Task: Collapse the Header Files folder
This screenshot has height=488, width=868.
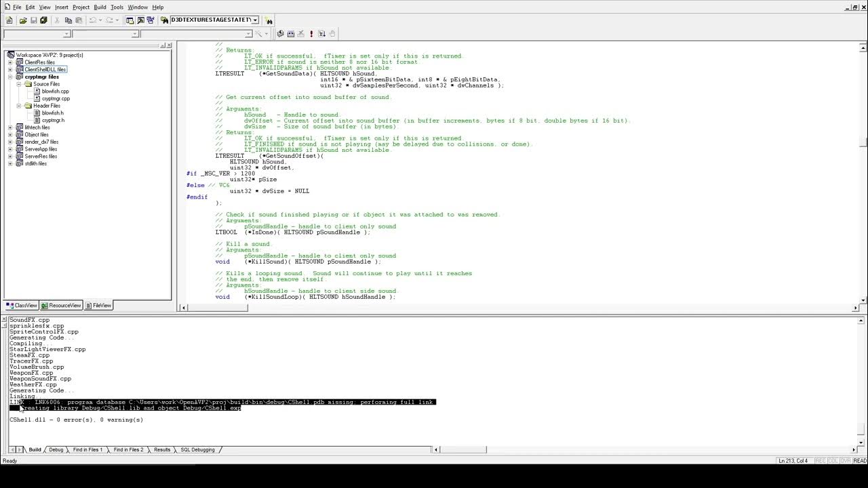Action: coord(19,106)
